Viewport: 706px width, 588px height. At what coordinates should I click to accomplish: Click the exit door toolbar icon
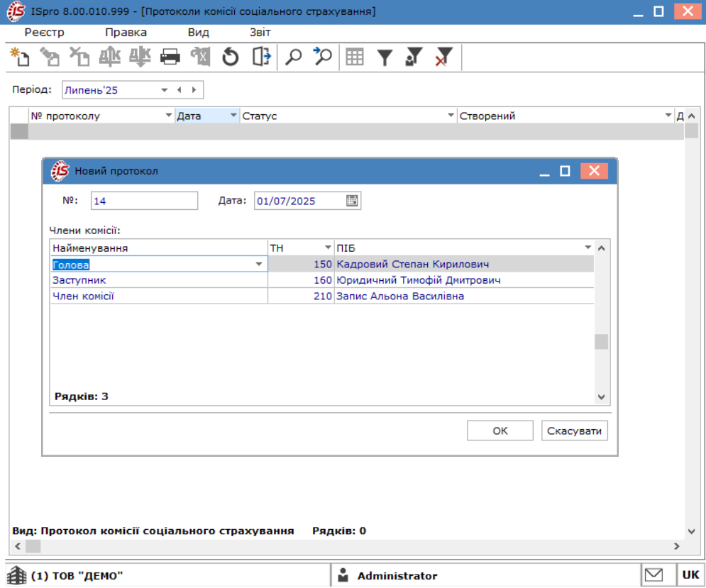[261, 57]
